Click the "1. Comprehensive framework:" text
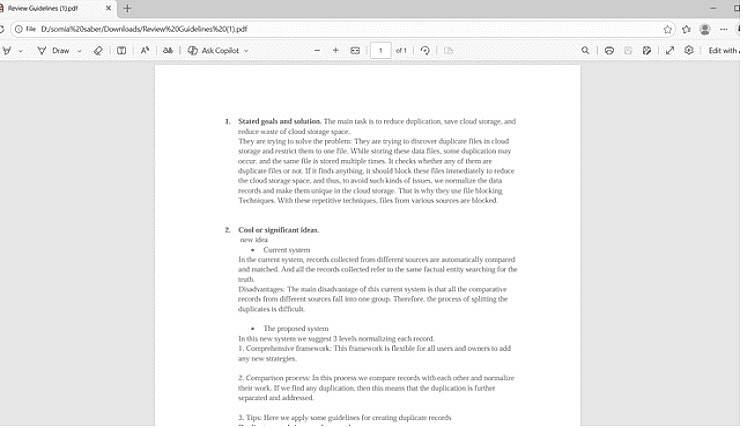The image size is (743, 428). click(x=284, y=348)
